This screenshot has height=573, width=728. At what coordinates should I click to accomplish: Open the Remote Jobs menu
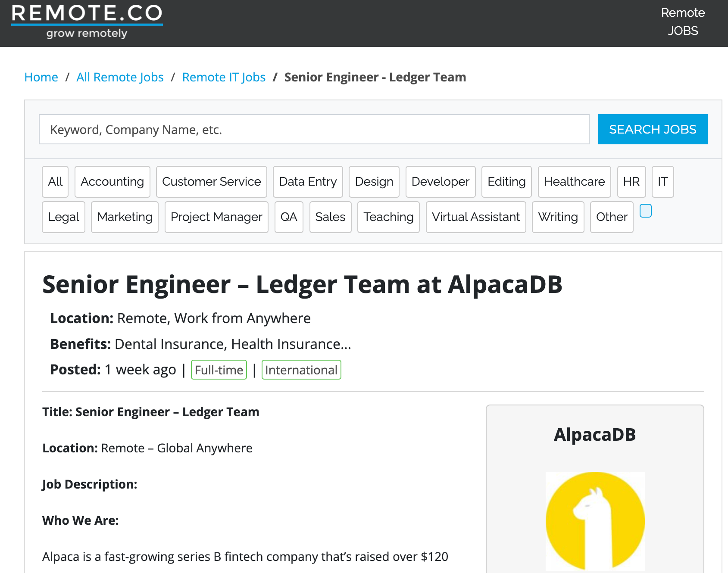pyautogui.click(x=683, y=22)
